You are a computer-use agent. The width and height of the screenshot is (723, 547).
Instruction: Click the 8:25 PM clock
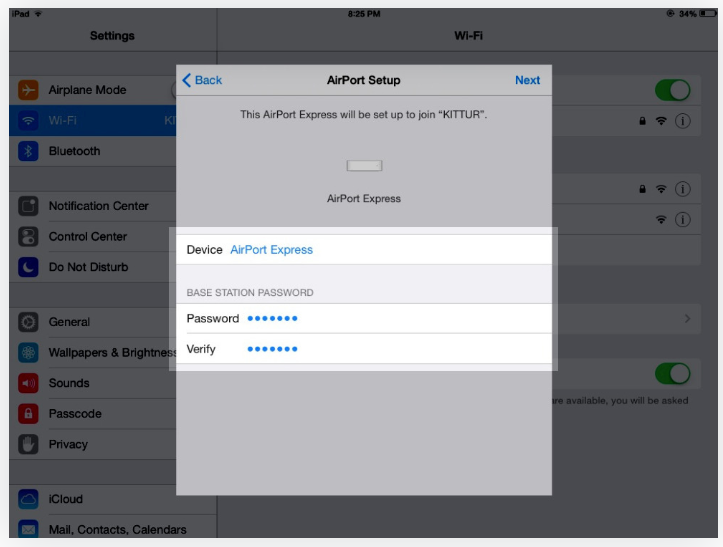tap(364, 14)
